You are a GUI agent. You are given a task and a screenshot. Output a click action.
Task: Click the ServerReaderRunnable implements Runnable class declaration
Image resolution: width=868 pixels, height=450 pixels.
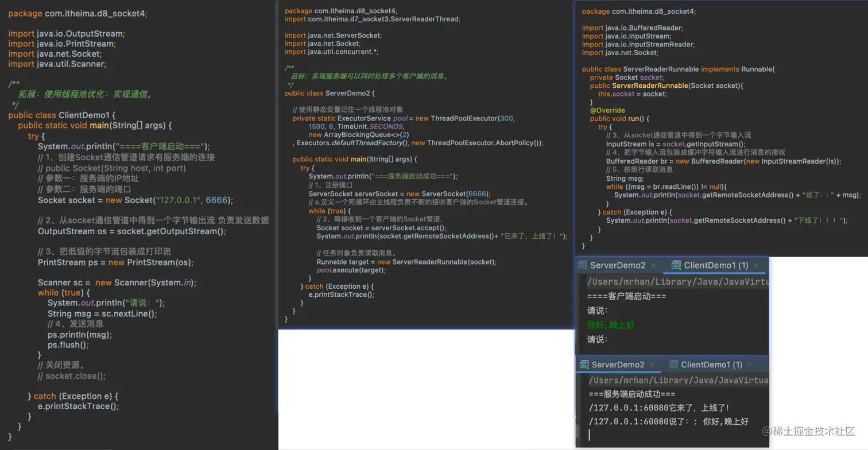[x=679, y=69]
